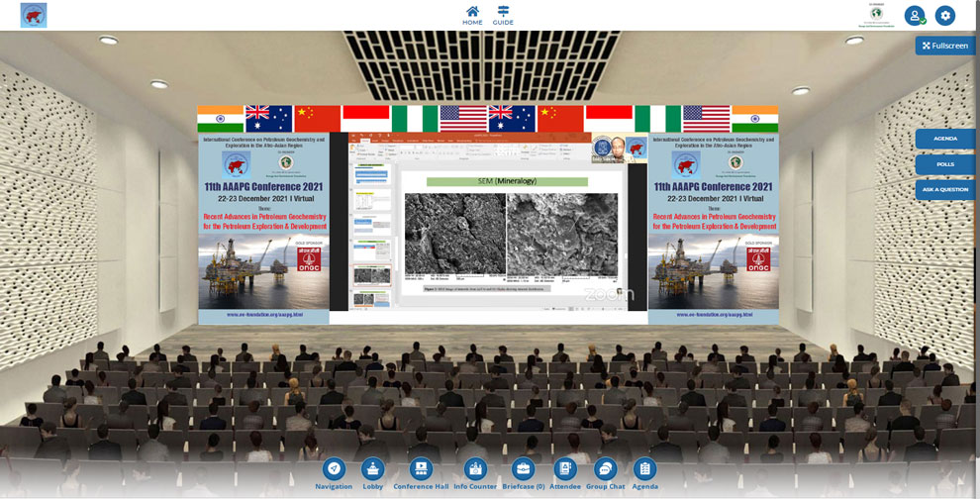This screenshot has height=499, width=980.
Task: Open the settings gear
Action: (x=945, y=16)
